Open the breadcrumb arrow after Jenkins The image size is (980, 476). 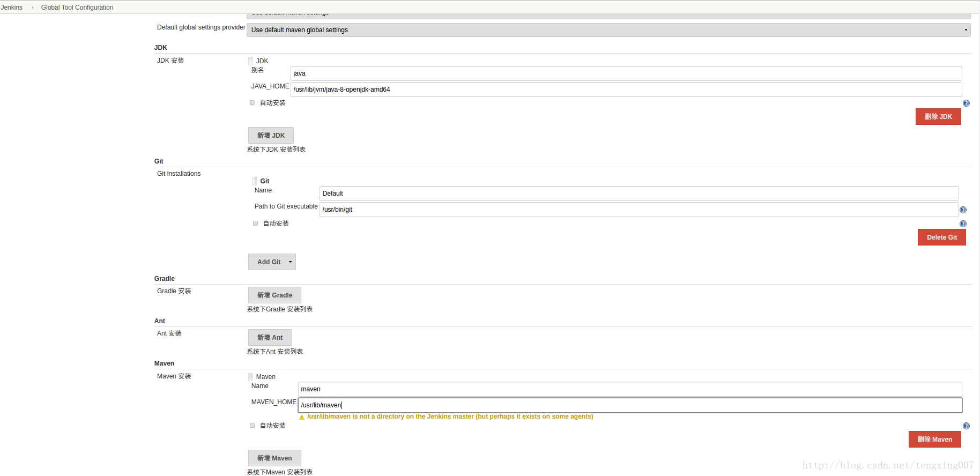point(33,8)
